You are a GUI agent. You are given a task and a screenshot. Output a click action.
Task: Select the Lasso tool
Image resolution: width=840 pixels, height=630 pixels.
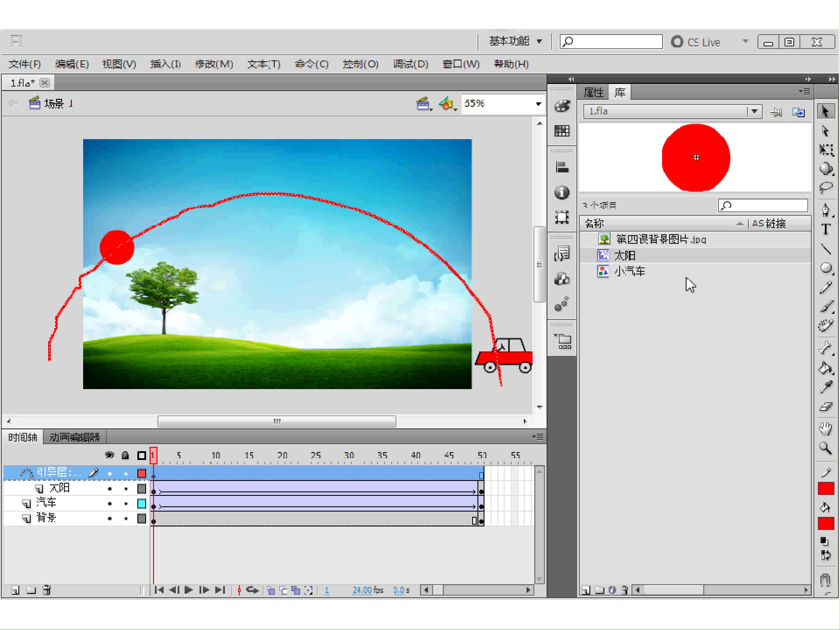[x=826, y=188]
